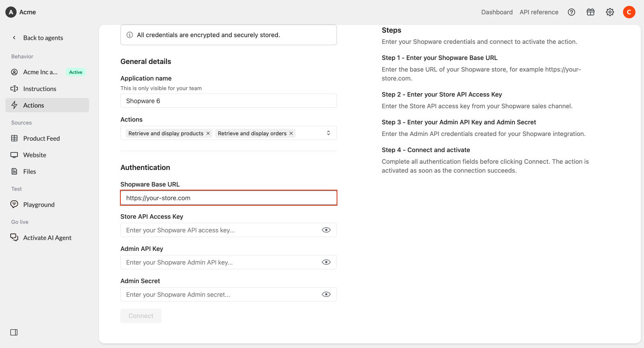Screen dimensions: 644x348
Task: Click the Active status badge
Action: click(76, 72)
